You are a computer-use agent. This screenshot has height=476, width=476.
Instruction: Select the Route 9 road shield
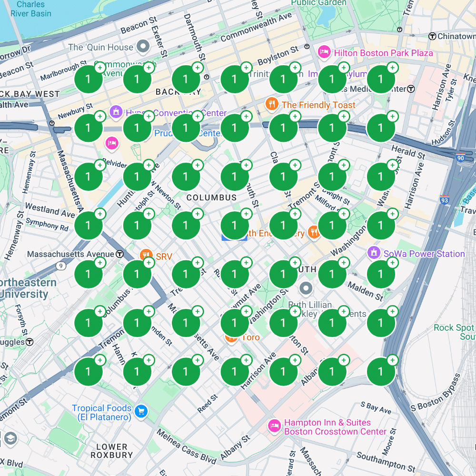click(x=61, y=266)
